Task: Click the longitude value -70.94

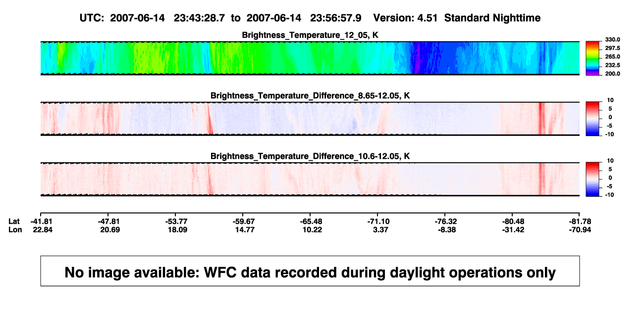Action: [x=580, y=230]
